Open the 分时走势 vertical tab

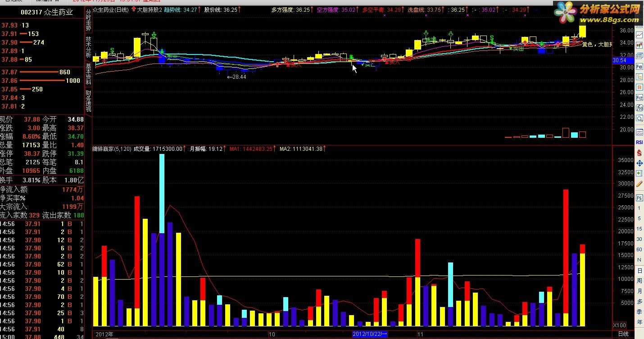88,21
